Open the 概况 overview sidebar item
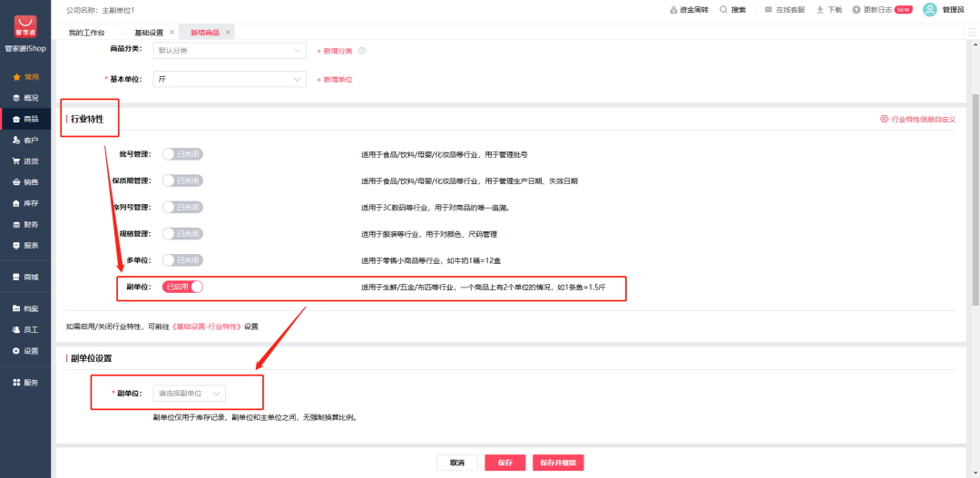This screenshot has height=478, width=980. pos(25,98)
